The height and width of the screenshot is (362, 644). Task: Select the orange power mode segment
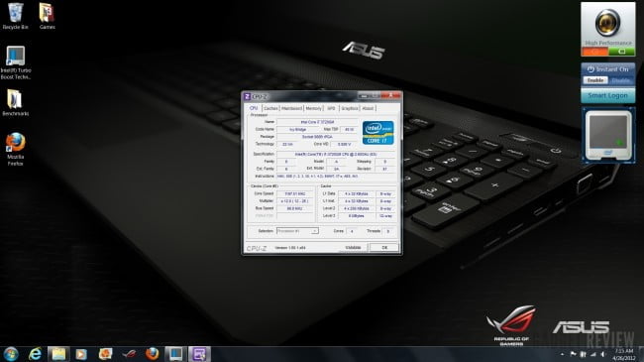pyautogui.click(x=594, y=52)
